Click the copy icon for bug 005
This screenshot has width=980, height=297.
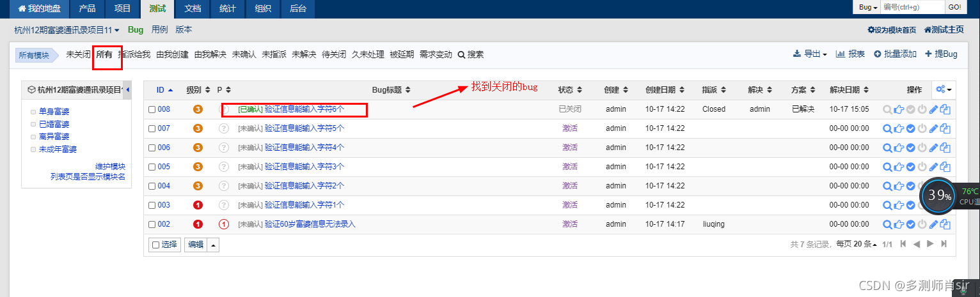tap(945, 167)
